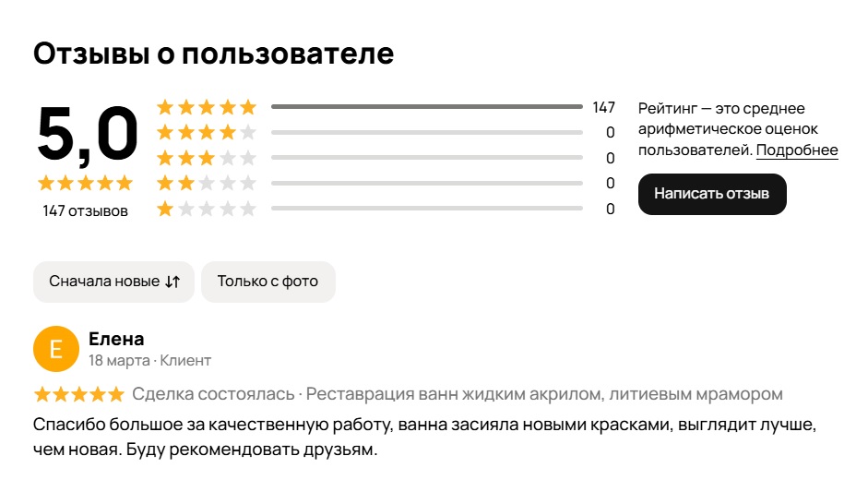This screenshot has width=868, height=492.
Task: Click the sort arrows icon
Action: coord(172,282)
